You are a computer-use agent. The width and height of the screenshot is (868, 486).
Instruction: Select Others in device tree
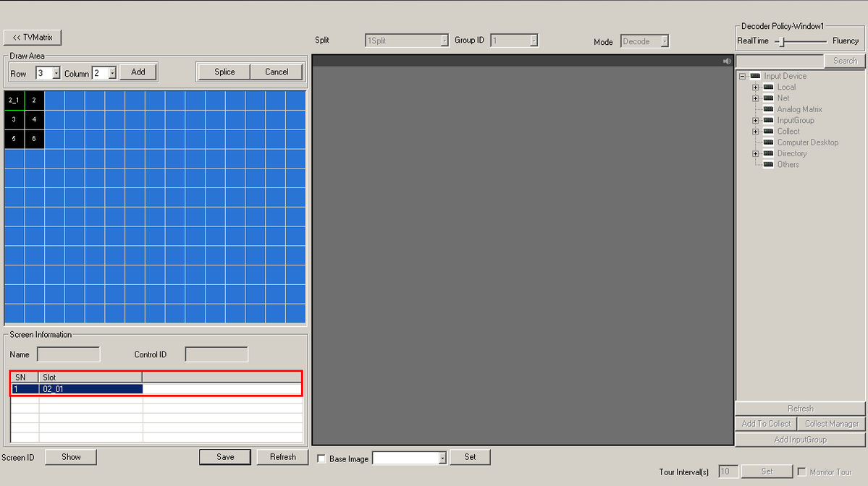click(788, 165)
